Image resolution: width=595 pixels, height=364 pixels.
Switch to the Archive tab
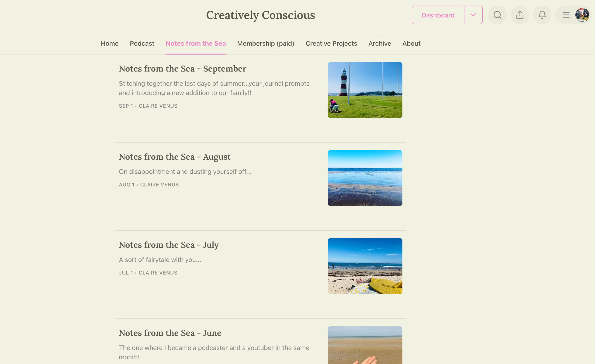[x=380, y=43]
